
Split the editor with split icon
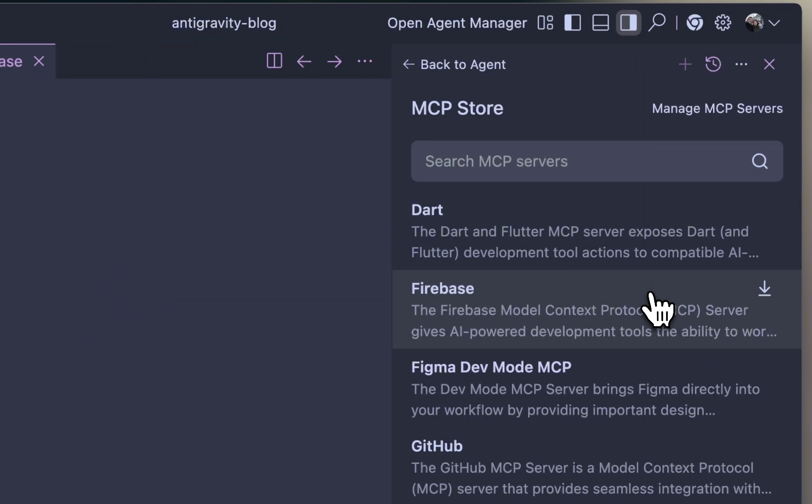274,61
